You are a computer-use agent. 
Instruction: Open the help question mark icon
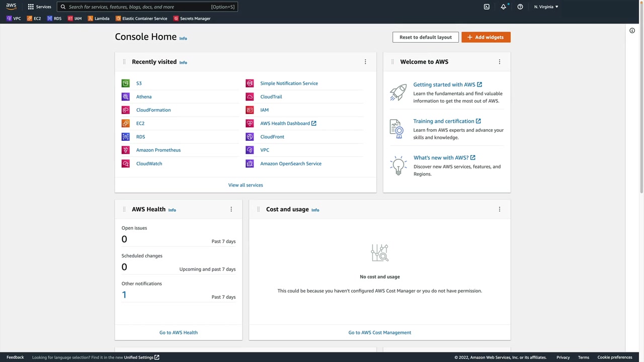(x=520, y=7)
